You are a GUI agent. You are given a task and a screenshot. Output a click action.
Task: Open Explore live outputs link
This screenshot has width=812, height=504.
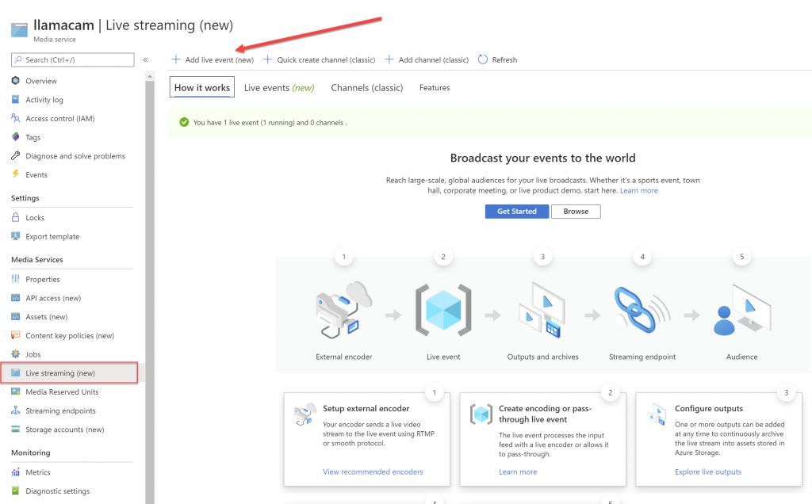click(x=708, y=472)
